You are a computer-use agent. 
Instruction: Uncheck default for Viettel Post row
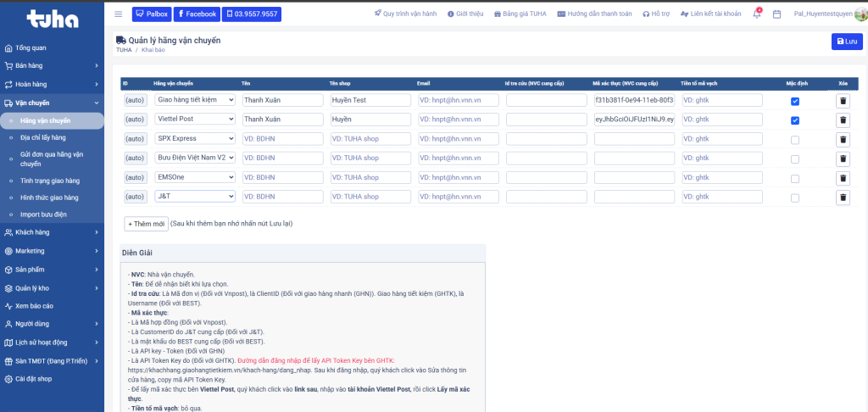[x=794, y=120]
